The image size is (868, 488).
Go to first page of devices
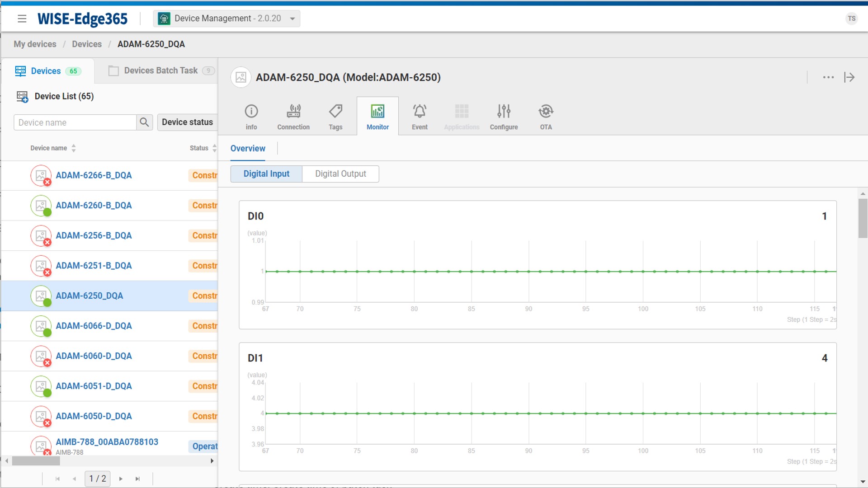click(x=57, y=479)
